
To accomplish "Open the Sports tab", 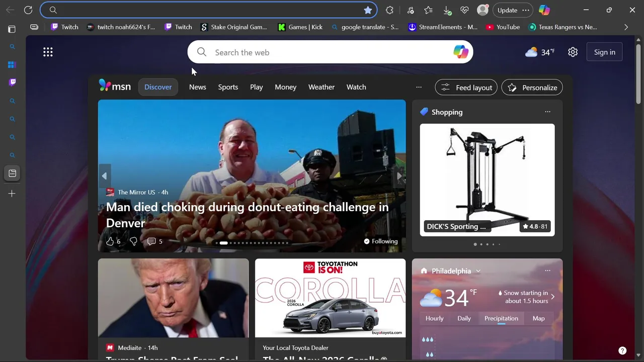I will pyautogui.click(x=228, y=87).
